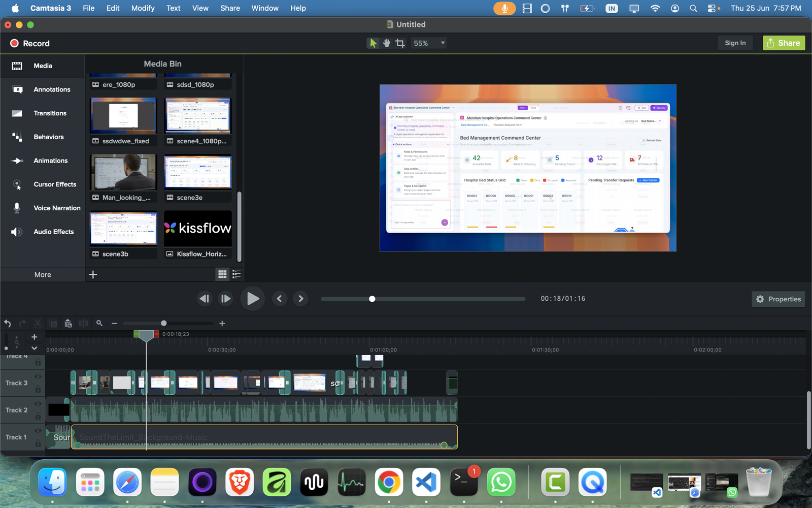Open the Annotations panel
Screen dimensions: 812x508
(42, 89)
